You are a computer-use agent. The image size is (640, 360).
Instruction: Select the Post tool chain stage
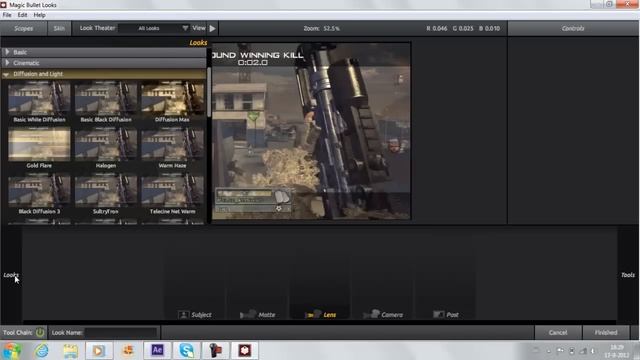[x=446, y=315]
